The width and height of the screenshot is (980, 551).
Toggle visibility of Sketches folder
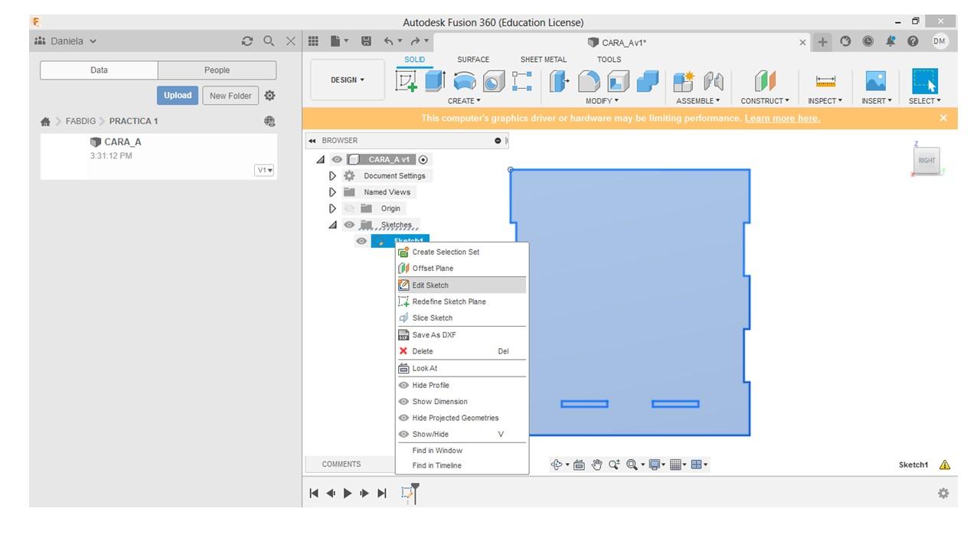tap(349, 225)
